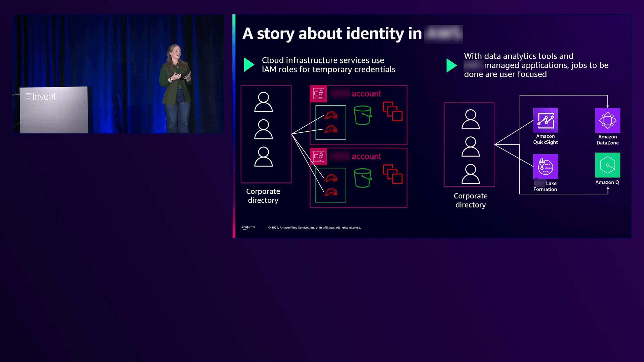
Task: Click the green roles box in upper account
Action: [331, 122]
